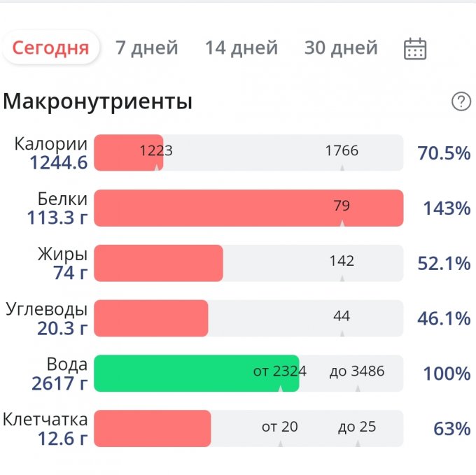
Task: Click the Калории progress bar
Action: point(248,153)
